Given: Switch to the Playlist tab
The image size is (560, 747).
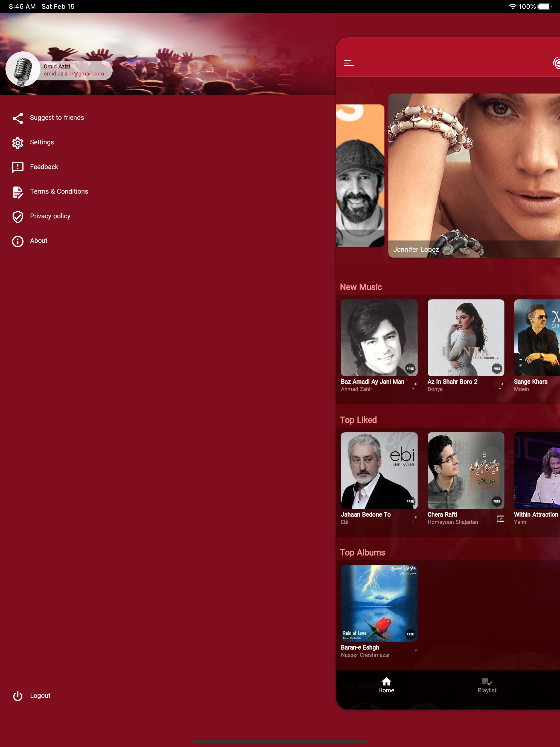Looking at the screenshot, I should coord(487,685).
